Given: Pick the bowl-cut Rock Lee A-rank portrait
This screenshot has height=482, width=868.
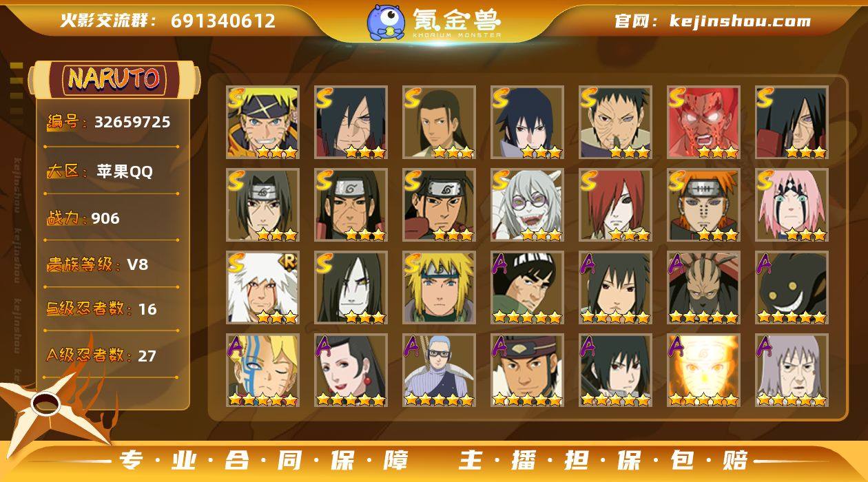Looking at the screenshot, I should [x=527, y=288].
